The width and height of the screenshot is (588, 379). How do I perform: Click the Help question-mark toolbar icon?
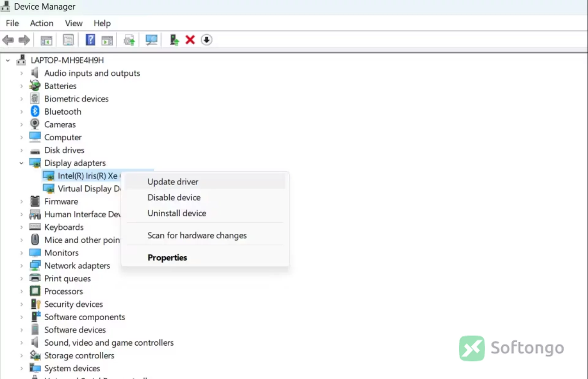point(90,40)
